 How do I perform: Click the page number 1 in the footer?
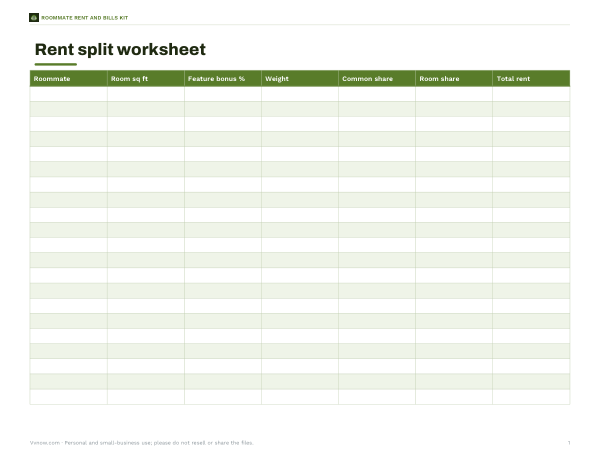click(x=569, y=443)
